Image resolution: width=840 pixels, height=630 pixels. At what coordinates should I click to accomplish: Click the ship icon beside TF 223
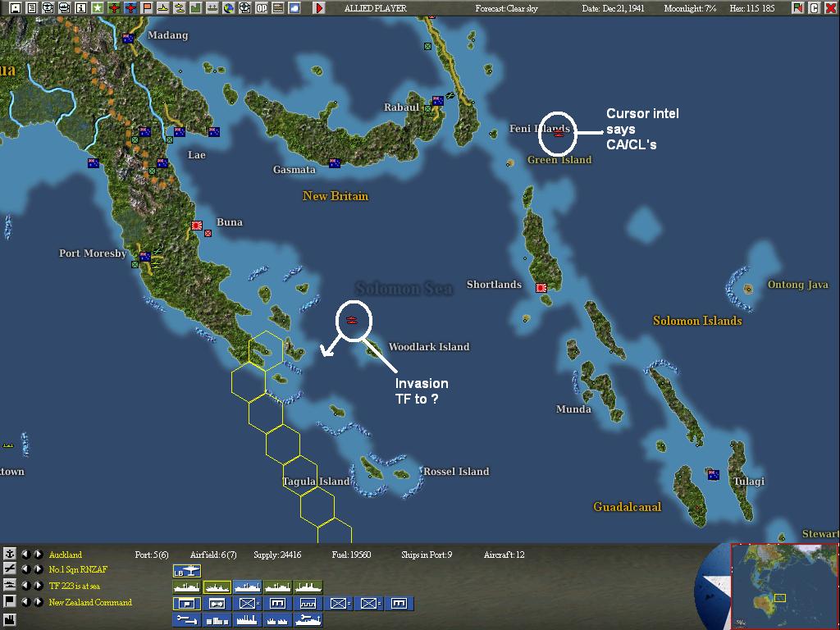(x=10, y=585)
